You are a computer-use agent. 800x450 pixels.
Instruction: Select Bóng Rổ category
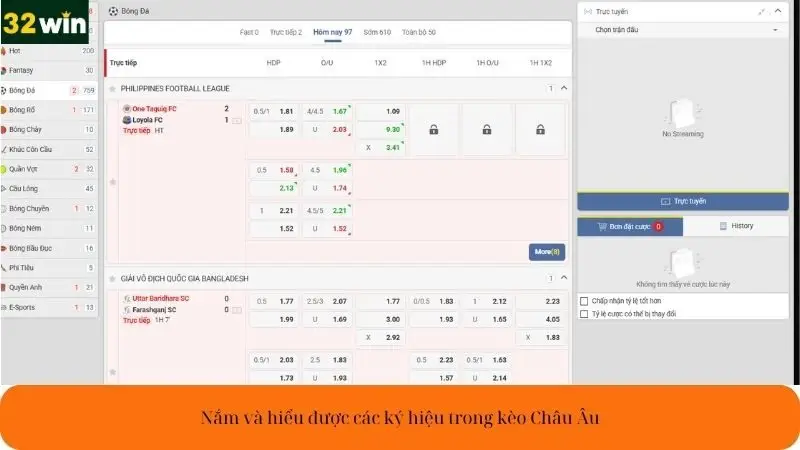(x=48, y=110)
